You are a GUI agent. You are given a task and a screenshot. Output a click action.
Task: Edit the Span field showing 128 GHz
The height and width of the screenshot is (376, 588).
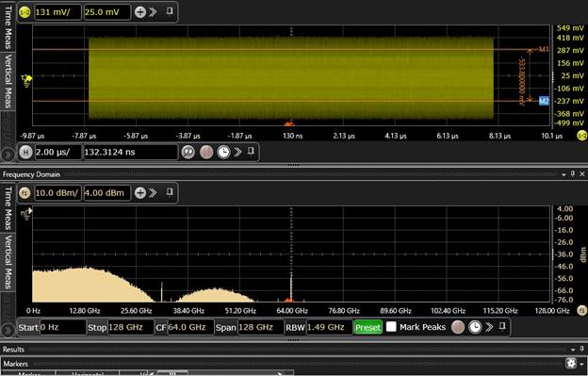click(261, 327)
